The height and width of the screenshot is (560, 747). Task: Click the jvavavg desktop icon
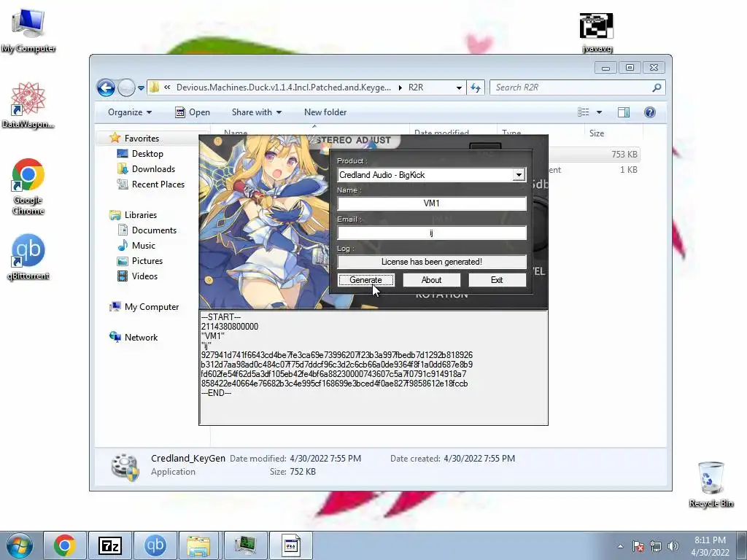(597, 32)
